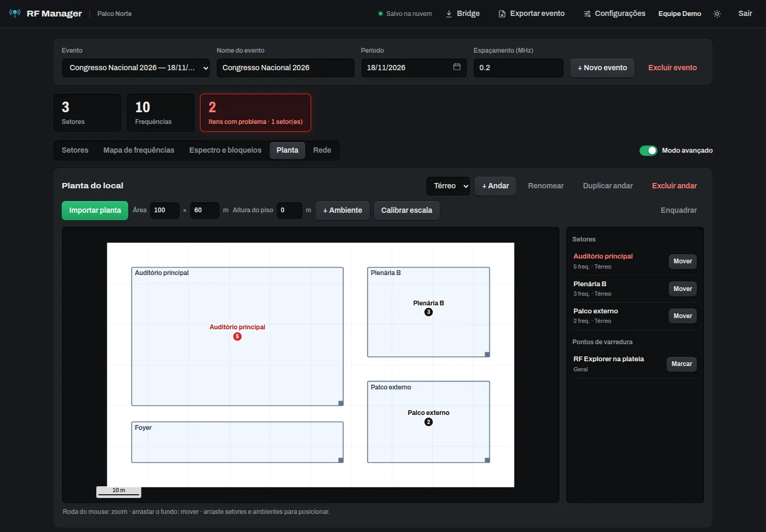Switch to the Rede tab

tap(322, 151)
